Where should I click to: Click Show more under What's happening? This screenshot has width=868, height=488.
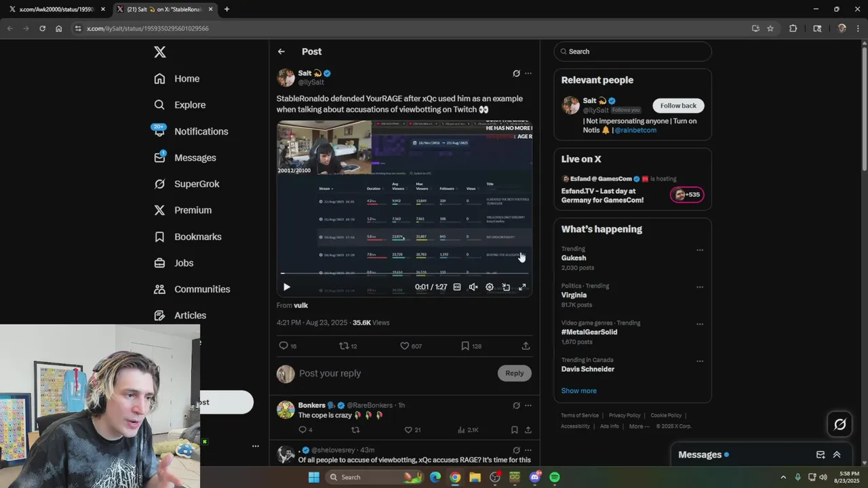pos(578,391)
